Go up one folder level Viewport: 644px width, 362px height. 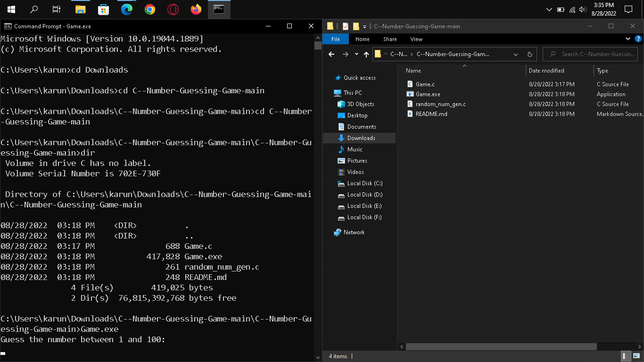click(x=366, y=54)
